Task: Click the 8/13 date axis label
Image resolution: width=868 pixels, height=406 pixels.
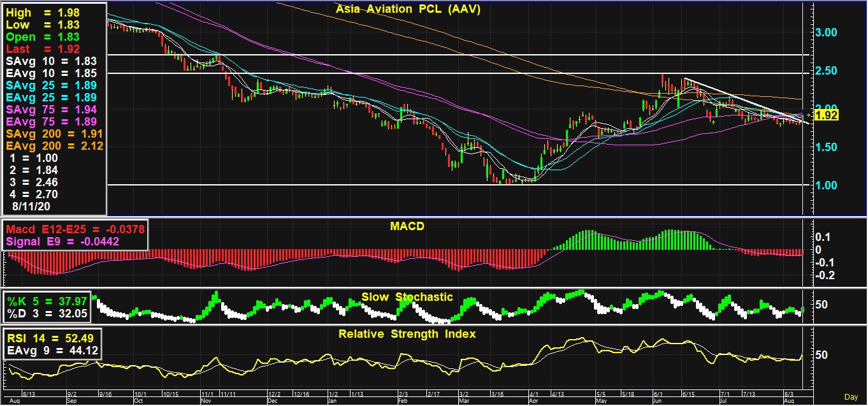Action: tap(30, 395)
